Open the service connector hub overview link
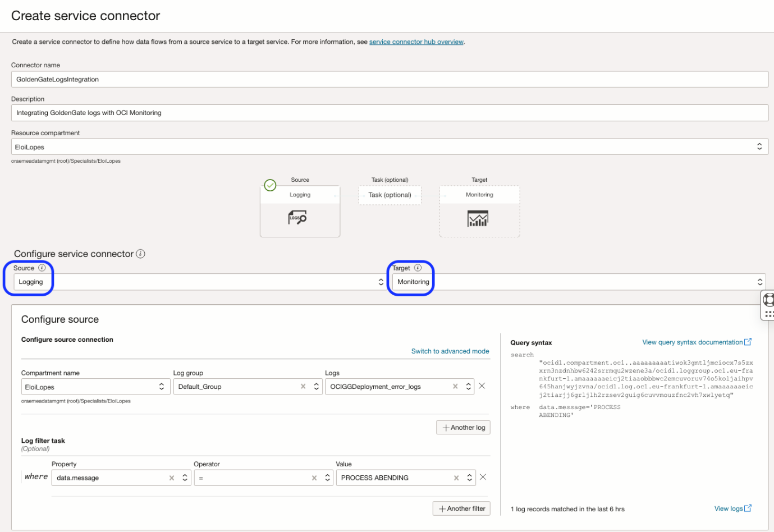This screenshot has width=774, height=532. point(416,42)
